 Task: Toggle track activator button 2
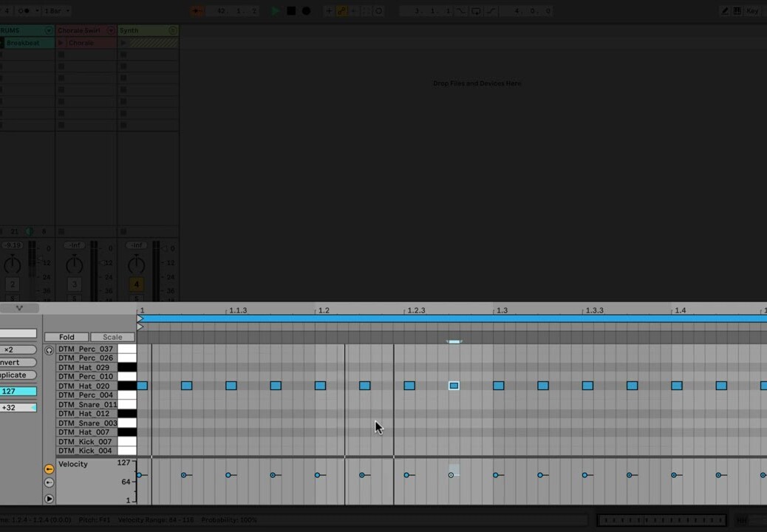[x=13, y=284]
